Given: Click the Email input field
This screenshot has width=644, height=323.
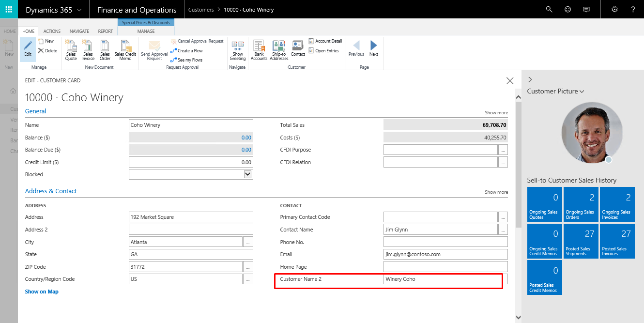Looking at the screenshot, I should pyautogui.click(x=445, y=254).
